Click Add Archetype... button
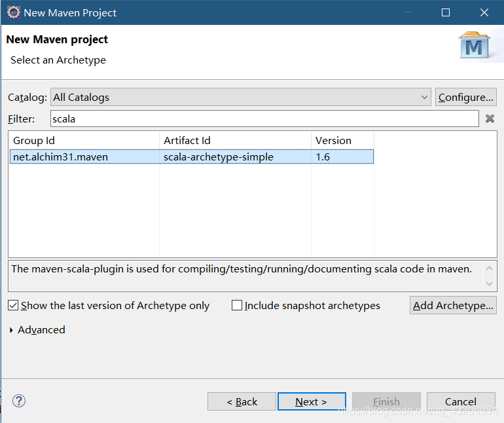Image resolution: width=504 pixels, height=423 pixels. click(453, 305)
